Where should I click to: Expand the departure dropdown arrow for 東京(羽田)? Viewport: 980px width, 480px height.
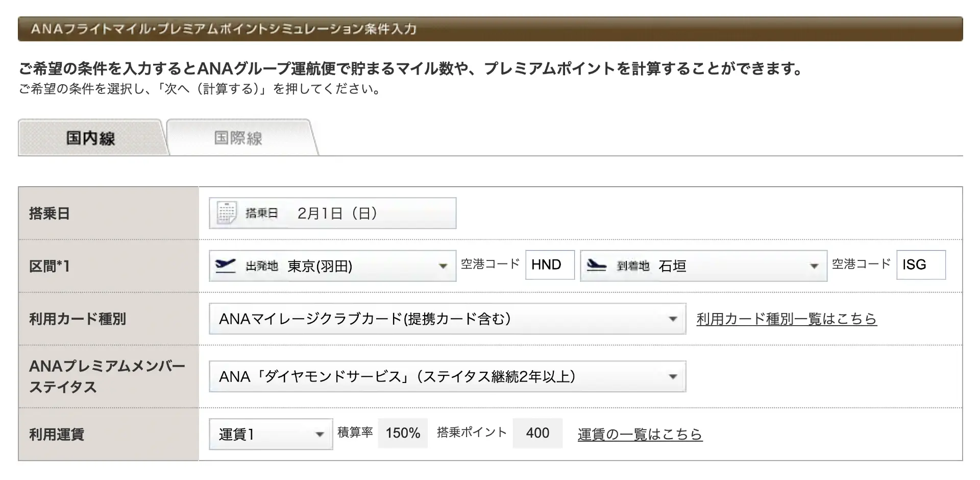[x=443, y=266]
